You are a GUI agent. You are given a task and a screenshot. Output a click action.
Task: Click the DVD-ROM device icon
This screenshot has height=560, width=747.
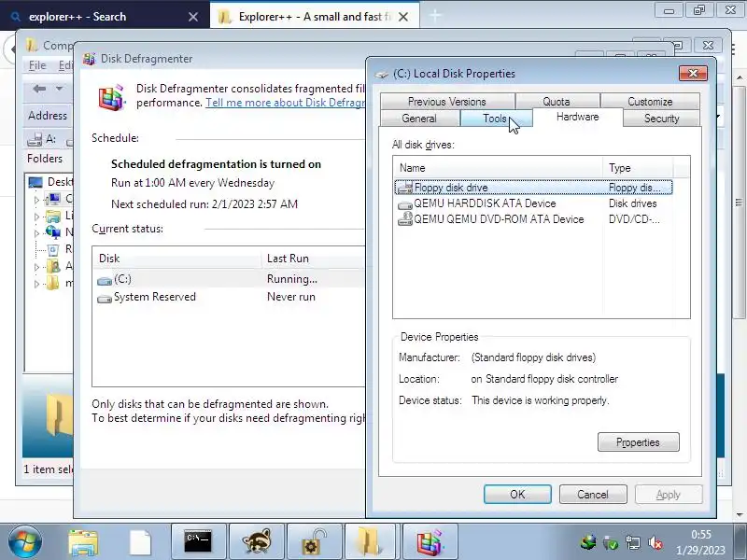point(405,219)
